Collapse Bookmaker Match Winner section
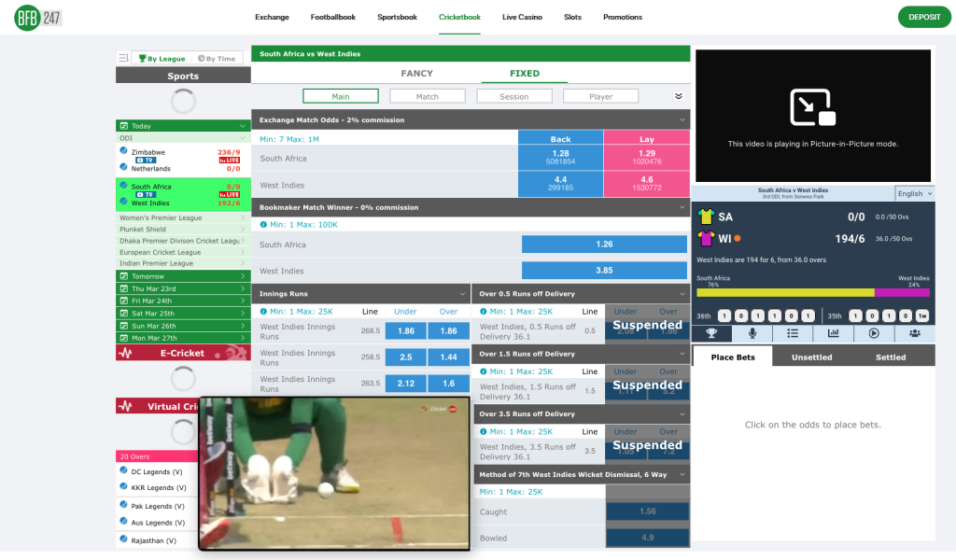Screen dimensions: 956x560 click(x=682, y=207)
